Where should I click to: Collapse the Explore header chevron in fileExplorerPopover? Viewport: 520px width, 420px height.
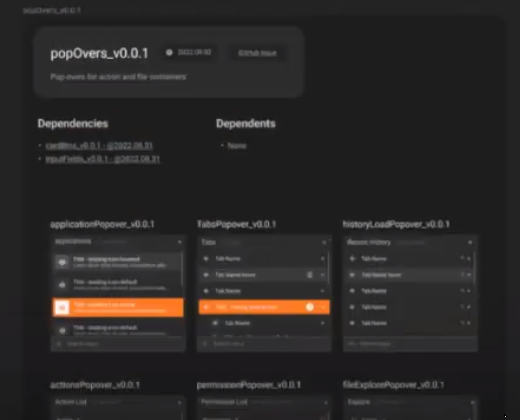click(472, 403)
